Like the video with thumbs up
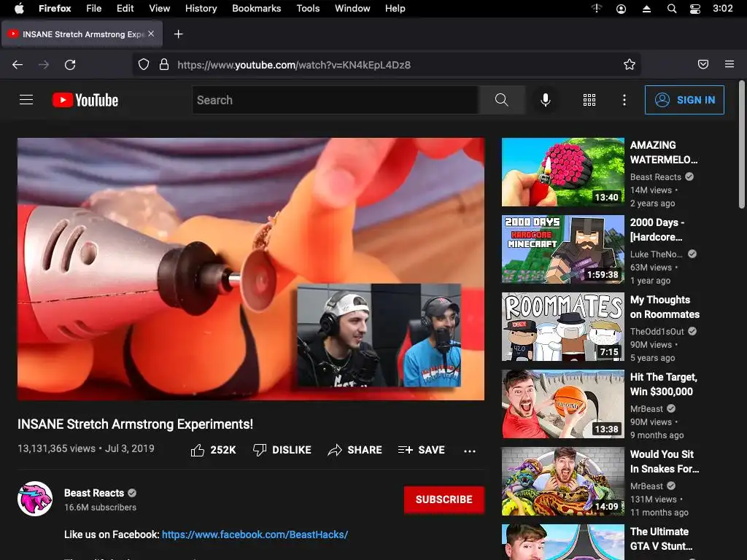This screenshot has height=560, width=747. (x=213, y=450)
